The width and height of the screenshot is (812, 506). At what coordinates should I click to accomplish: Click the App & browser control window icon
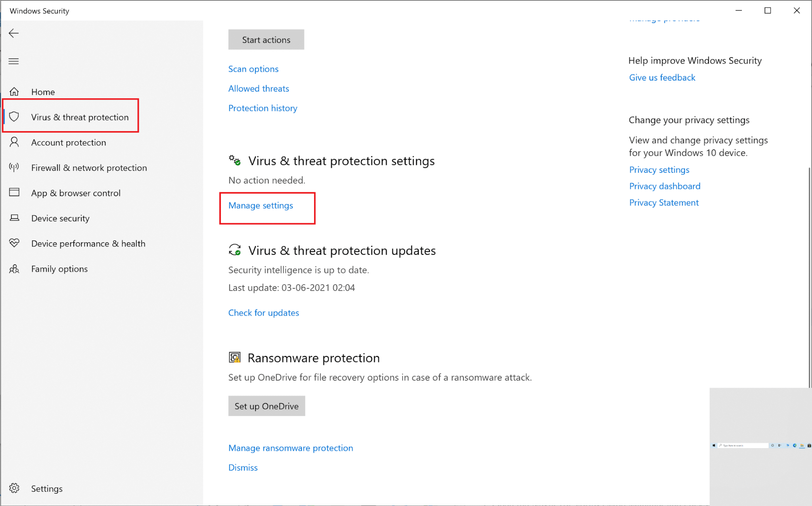pos(14,193)
